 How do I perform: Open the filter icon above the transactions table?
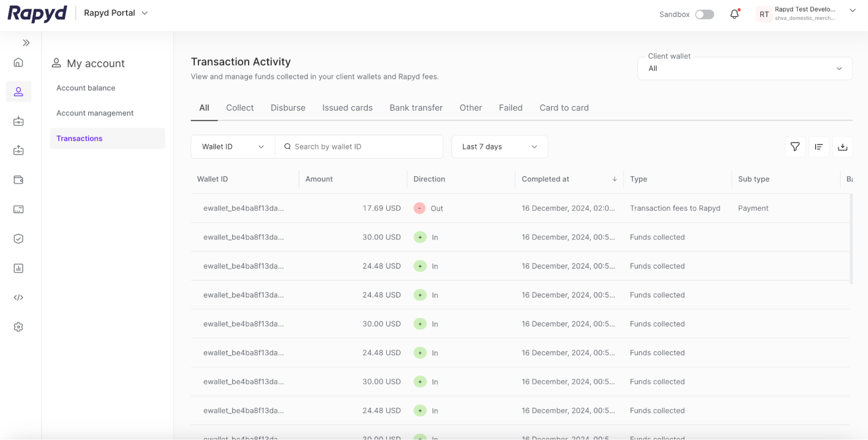click(795, 147)
